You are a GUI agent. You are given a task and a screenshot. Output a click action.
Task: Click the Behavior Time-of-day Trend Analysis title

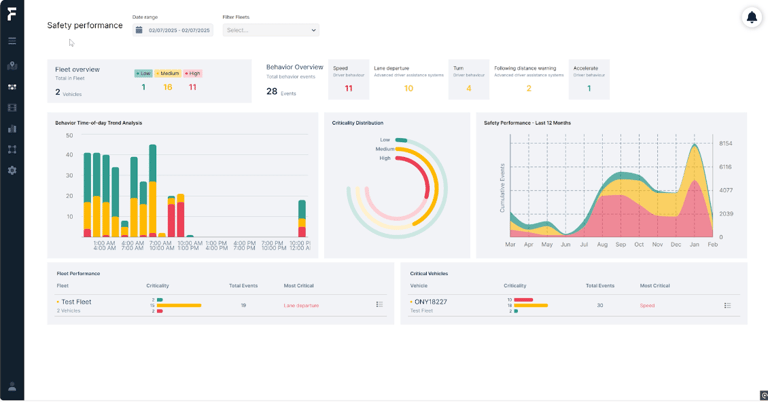point(98,123)
